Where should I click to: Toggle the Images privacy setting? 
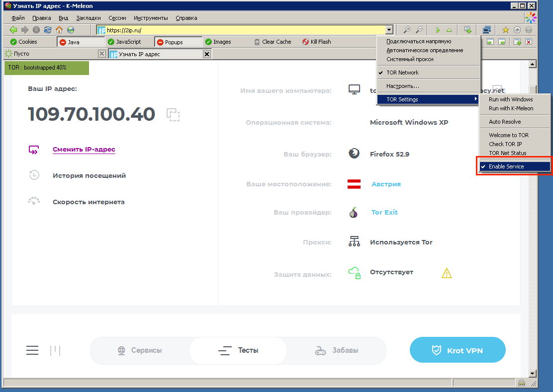[218, 42]
